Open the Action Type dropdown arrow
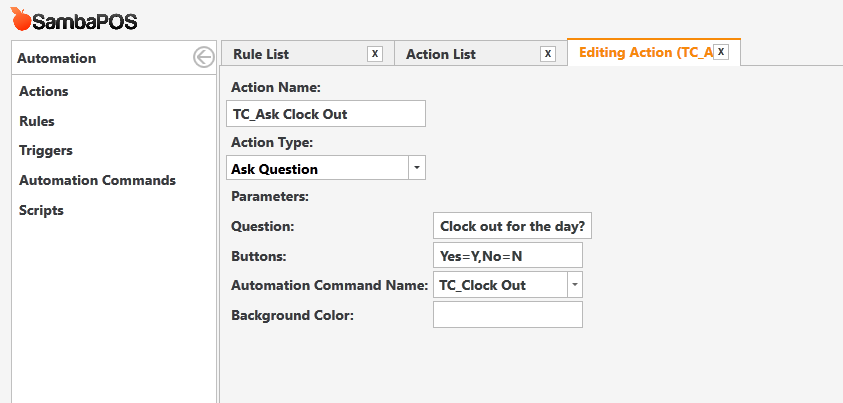 point(417,168)
